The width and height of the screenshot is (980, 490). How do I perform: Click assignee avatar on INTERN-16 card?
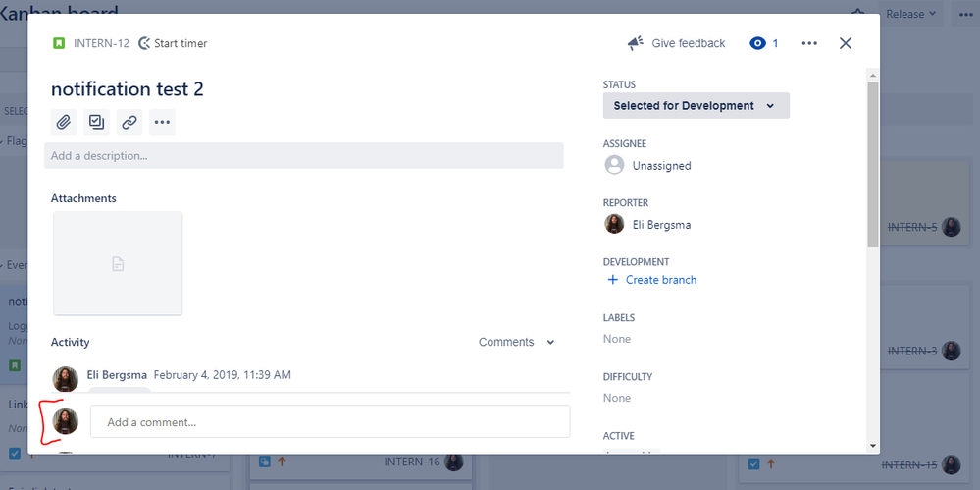(x=454, y=462)
